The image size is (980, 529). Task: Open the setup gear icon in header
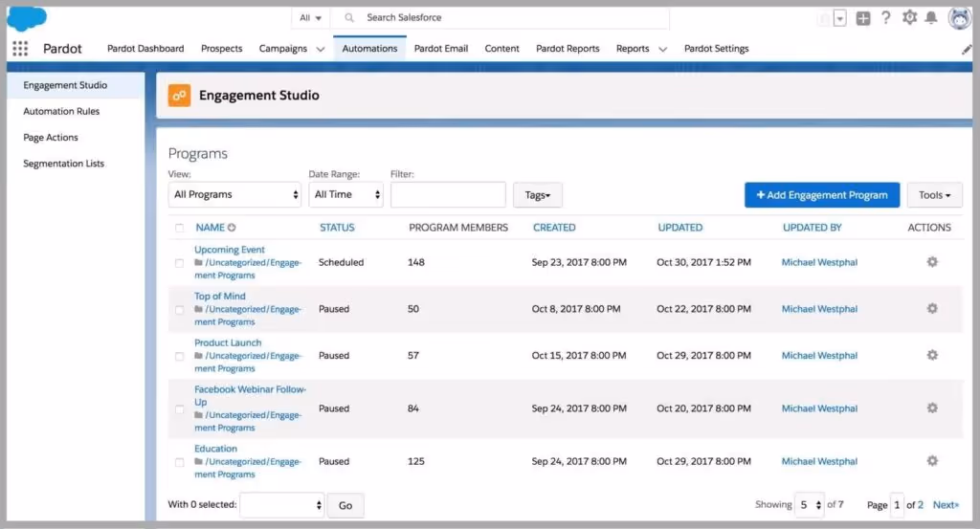(x=909, y=17)
